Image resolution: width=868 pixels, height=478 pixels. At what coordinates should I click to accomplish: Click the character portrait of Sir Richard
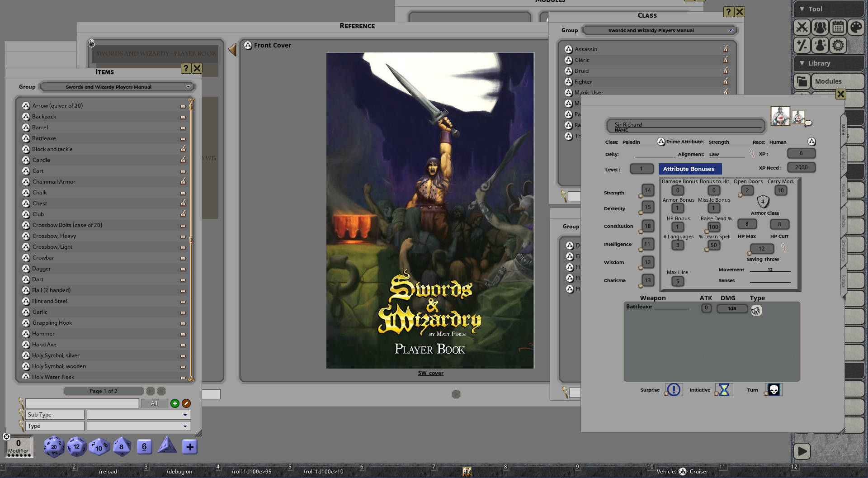tap(780, 116)
